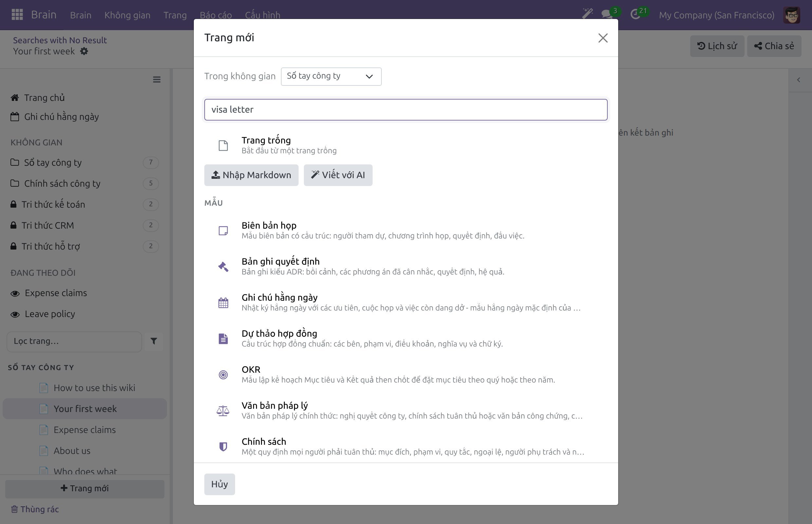Click the gear icon next to Your first week
This screenshot has height=524, width=812.
(84, 51)
